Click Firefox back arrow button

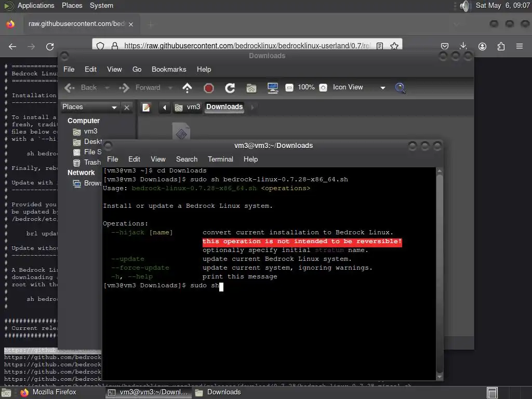12,46
